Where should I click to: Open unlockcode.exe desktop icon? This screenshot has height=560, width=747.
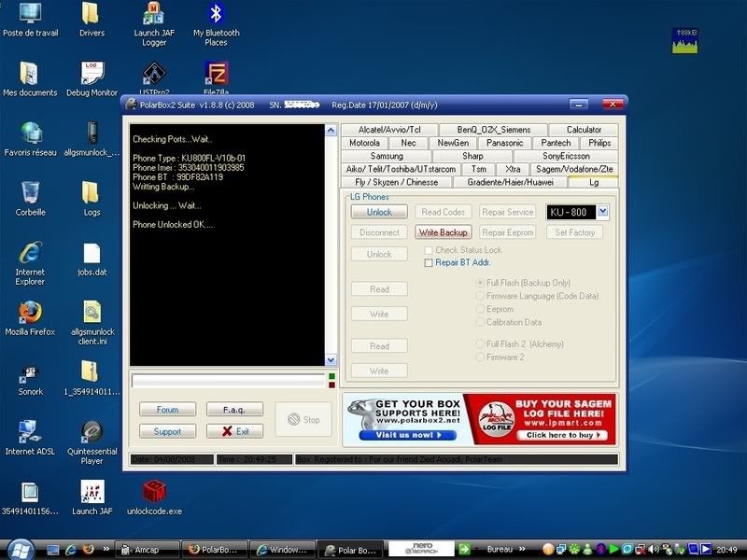coord(154,497)
